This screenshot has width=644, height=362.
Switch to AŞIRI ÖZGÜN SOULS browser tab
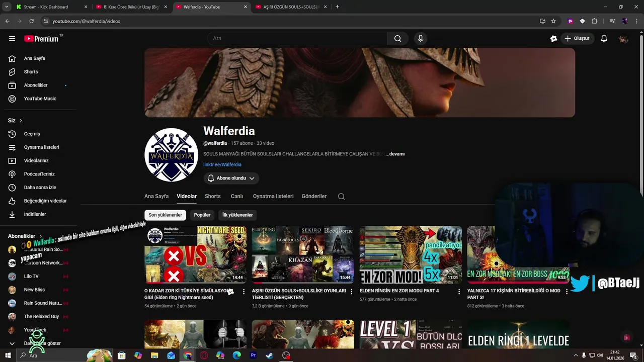coord(292,7)
